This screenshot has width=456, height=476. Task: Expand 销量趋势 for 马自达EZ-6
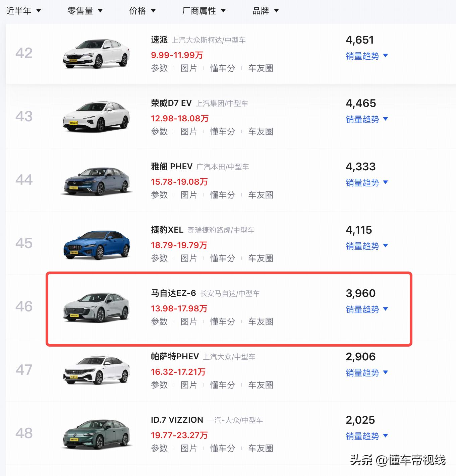point(367,309)
